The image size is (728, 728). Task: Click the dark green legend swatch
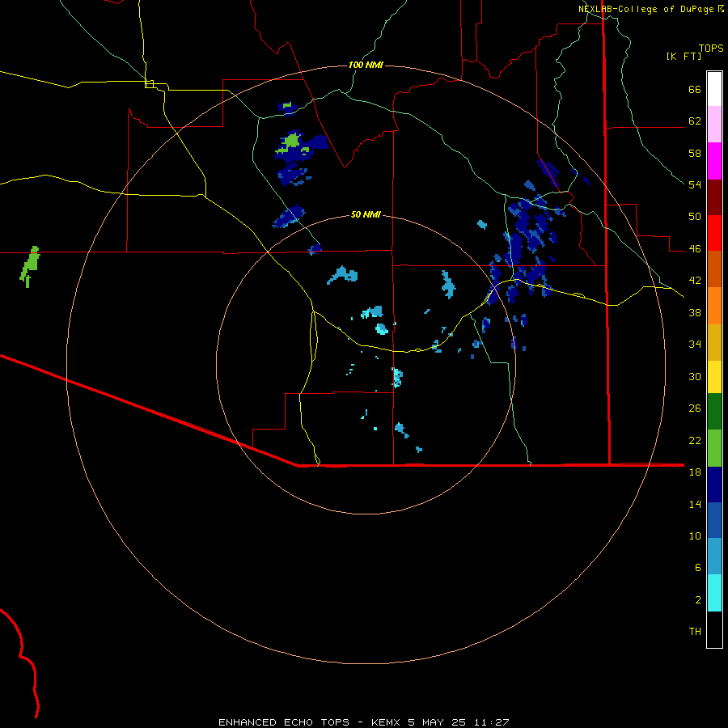click(x=714, y=412)
